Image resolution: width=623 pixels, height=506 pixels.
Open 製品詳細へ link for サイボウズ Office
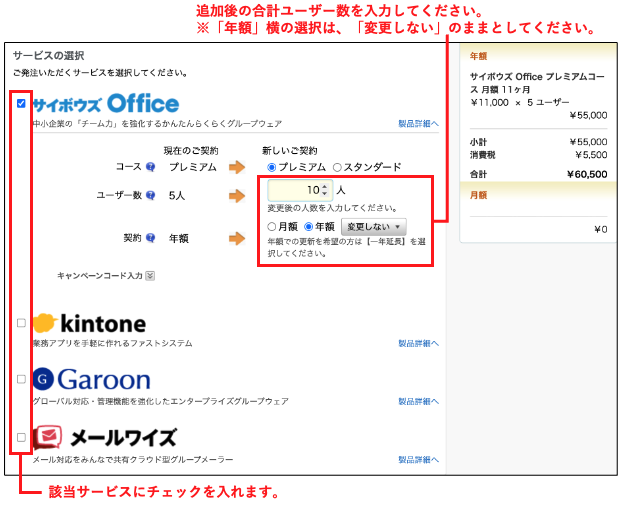tap(418, 124)
